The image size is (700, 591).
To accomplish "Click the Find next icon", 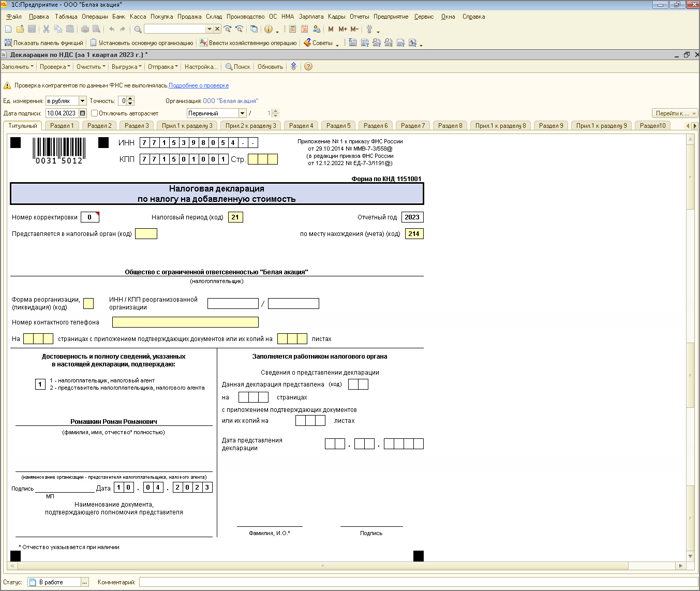I will pos(227,29).
